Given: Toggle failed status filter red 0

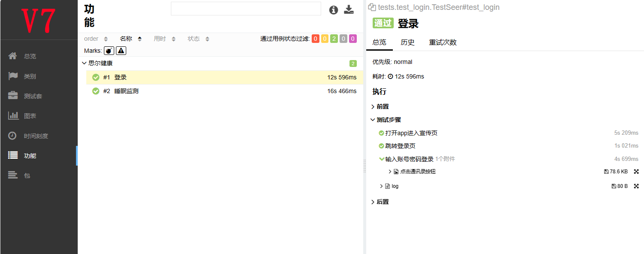Looking at the screenshot, I should point(316,39).
